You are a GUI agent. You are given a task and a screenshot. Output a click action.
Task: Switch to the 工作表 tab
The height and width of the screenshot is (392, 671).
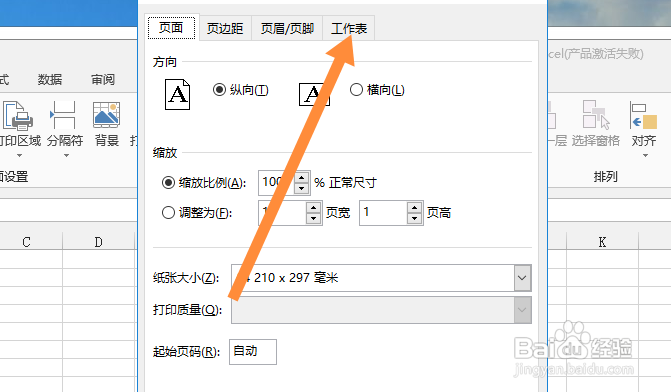click(349, 28)
